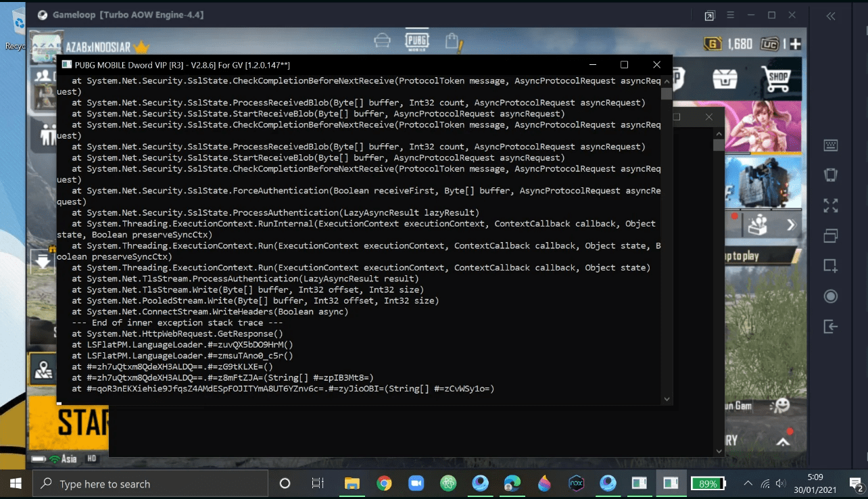This screenshot has width=868, height=499.
Task: Open Gameloop hamburger menu
Action: click(730, 15)
